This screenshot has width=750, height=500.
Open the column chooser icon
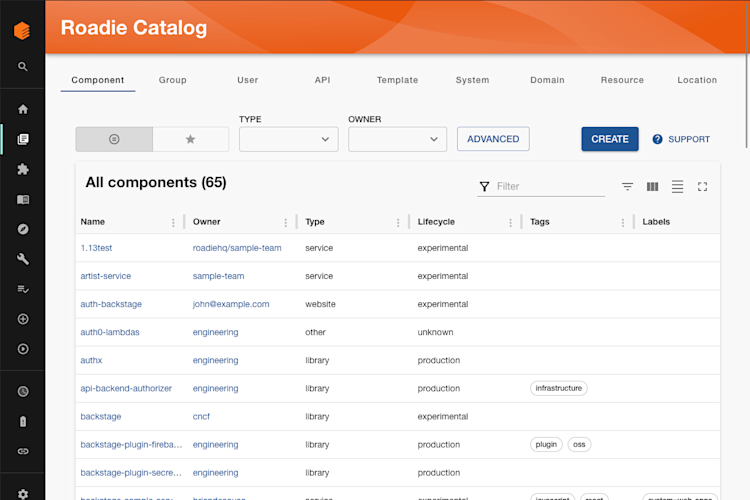(x=652, y=187)
